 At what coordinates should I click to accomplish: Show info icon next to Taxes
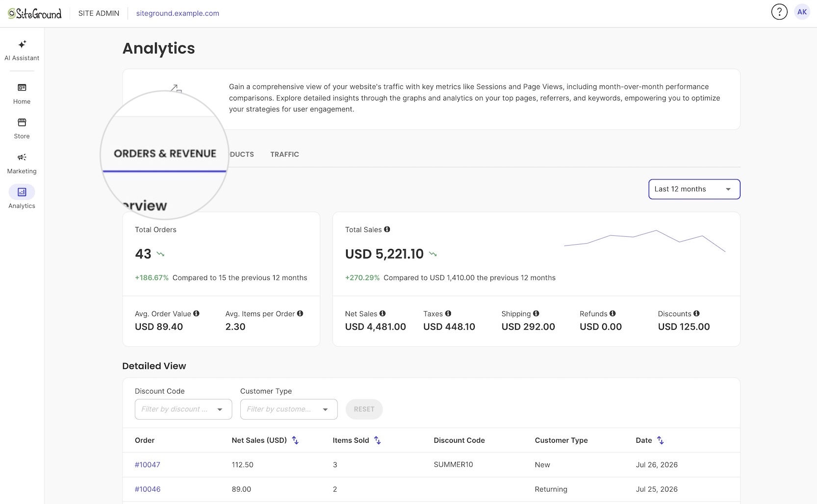coord(448,313)
